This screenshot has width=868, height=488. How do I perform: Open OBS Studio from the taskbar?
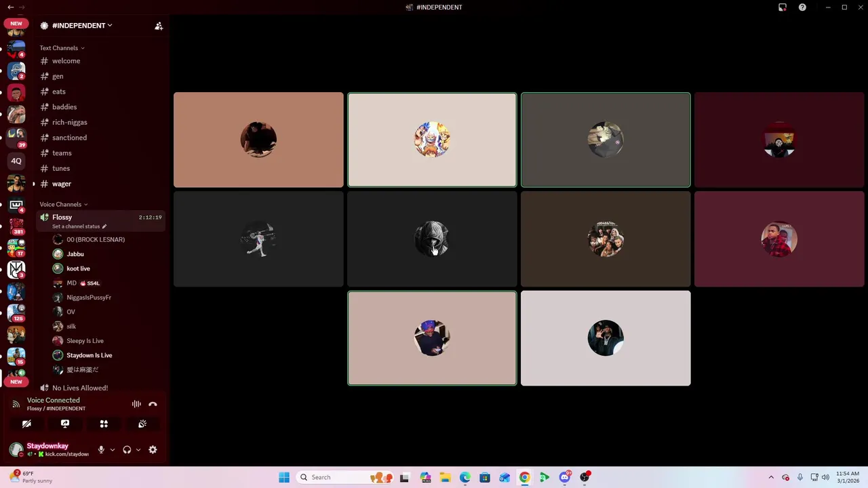click(585, 477)
